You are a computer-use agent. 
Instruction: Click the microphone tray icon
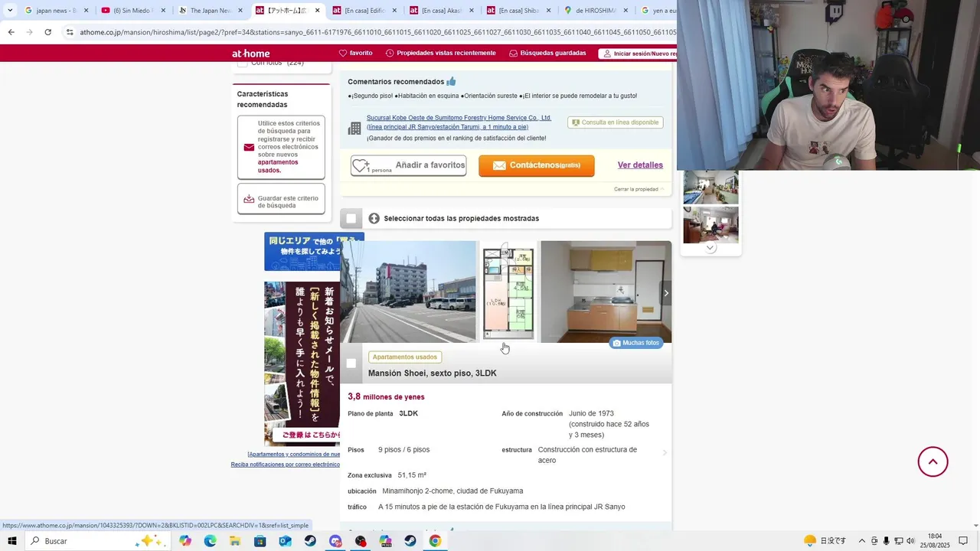tap(887, 541)
